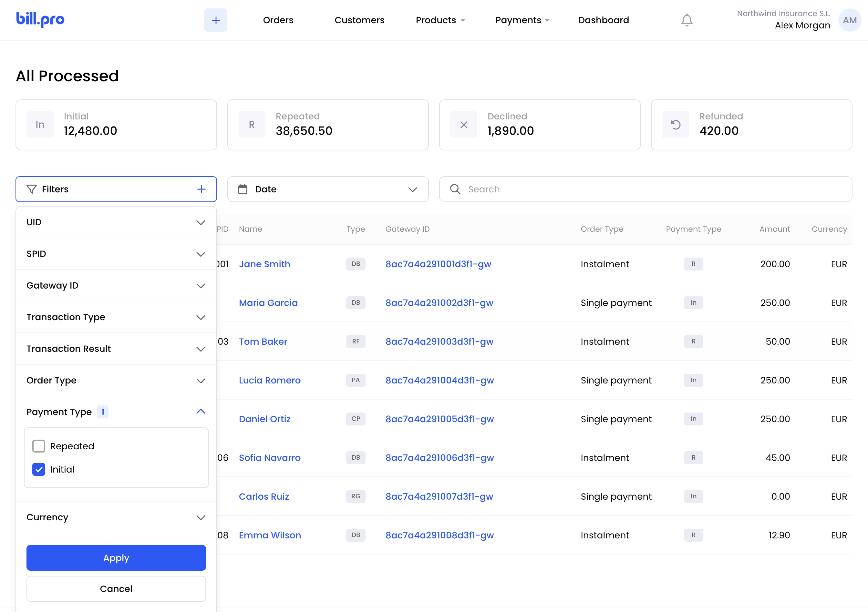This screenshot has width=868, height=612.
Task: Open the Orders menu item
Action: tap(278, 20)
